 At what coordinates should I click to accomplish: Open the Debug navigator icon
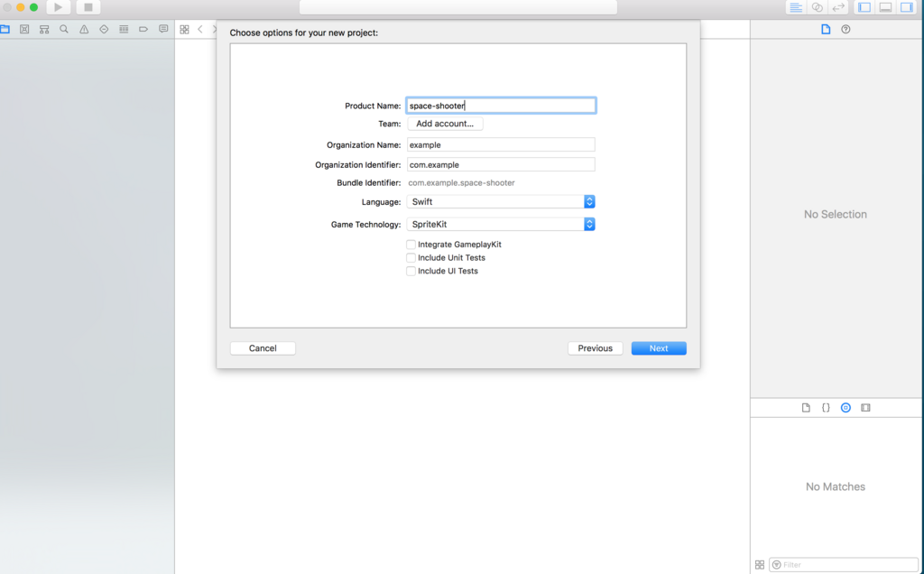click(124, 29)
